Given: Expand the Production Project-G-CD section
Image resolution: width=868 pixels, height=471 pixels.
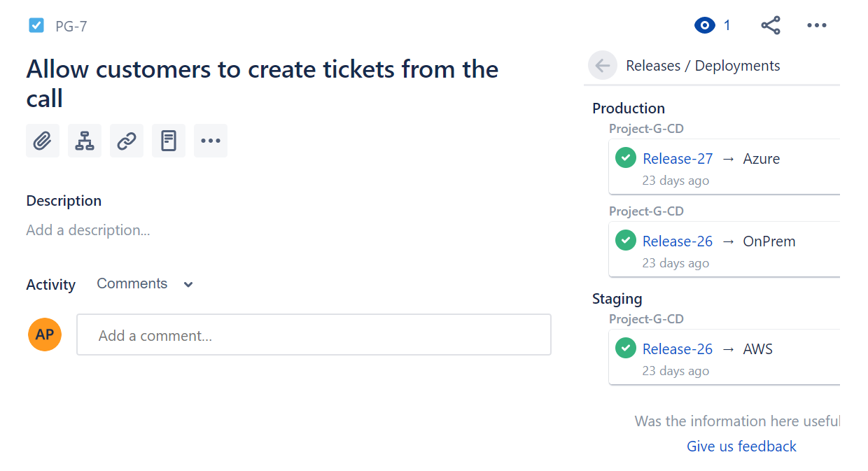Looking at the screenshot, I should (x=646, y=128).
